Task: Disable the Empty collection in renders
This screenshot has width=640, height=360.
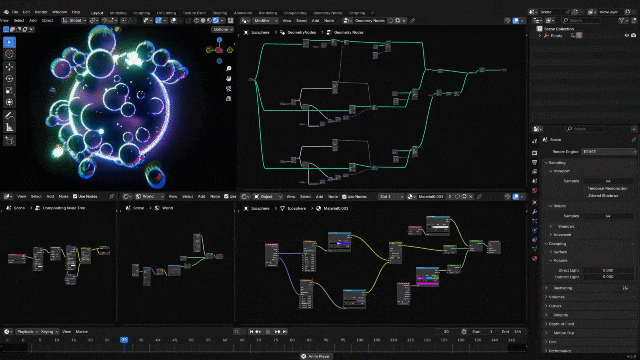Action: coord(634,36)
